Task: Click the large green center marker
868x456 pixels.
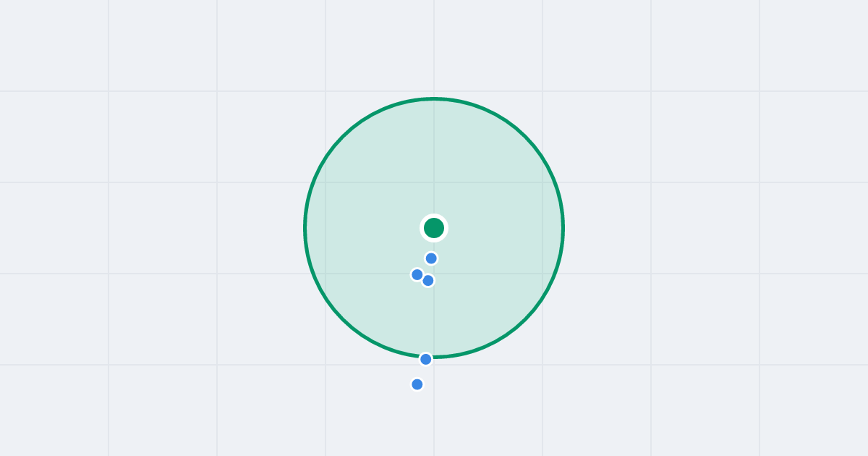Action: click(x=434, y=228)
